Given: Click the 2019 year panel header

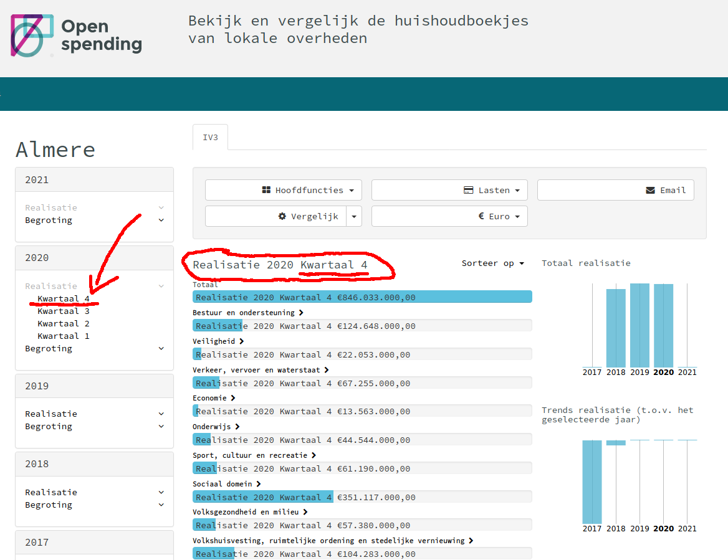Looking at the screenshot, I should point(94,386).
